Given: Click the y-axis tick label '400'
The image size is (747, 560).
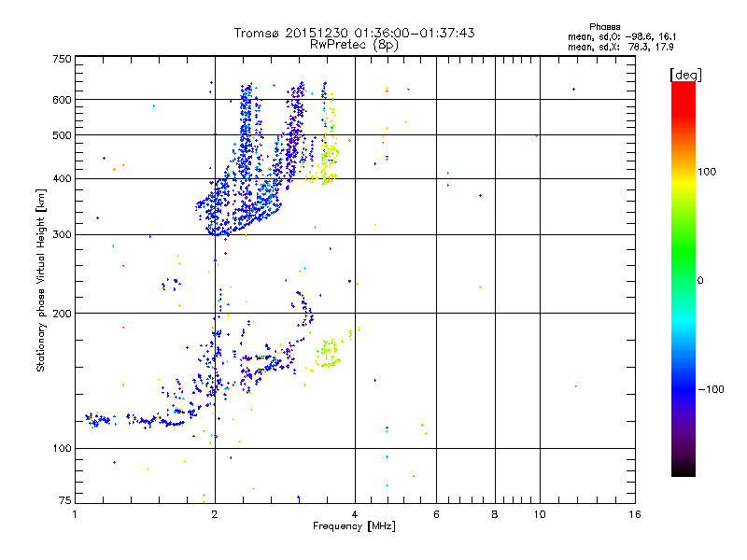Looking at the screenshot, I should (x=62, y=179).
